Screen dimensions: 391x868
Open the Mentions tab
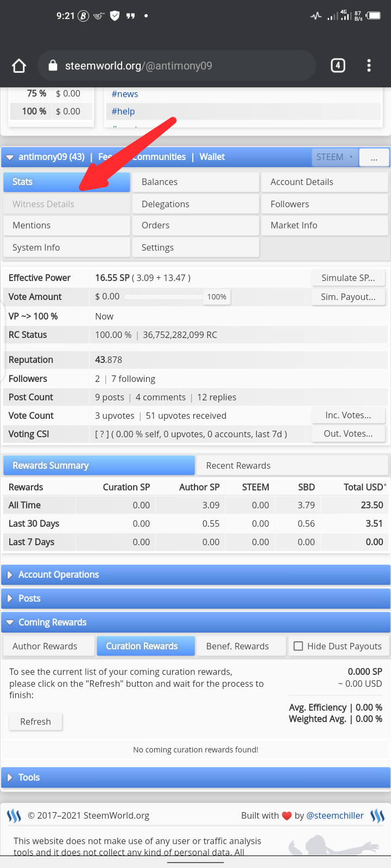(x=67, y=225)
